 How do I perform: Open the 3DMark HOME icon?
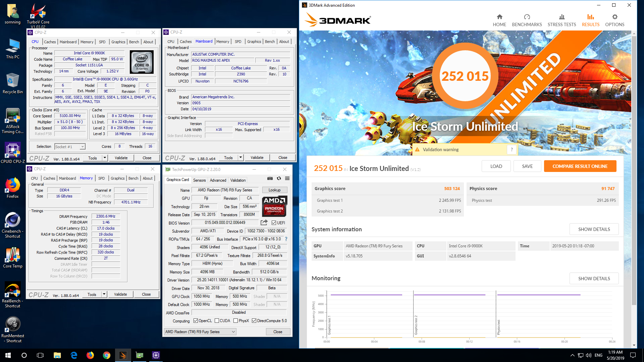(x=499, y=17)
